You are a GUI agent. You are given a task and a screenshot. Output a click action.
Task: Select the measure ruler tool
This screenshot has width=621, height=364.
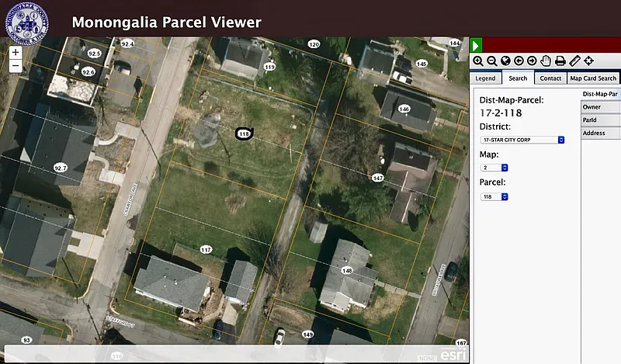(x=574, y=61)
